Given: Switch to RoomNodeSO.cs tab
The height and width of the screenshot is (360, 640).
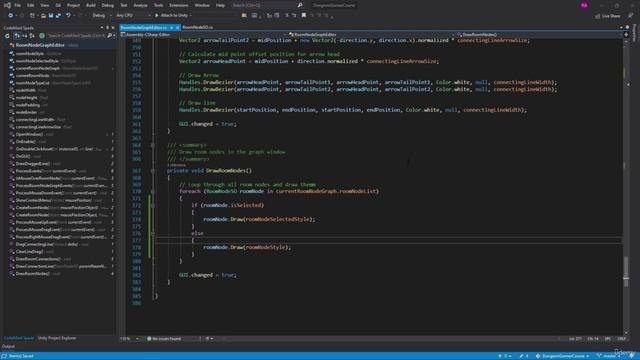Looking at the screenshot, I should [x=198, y=27].
